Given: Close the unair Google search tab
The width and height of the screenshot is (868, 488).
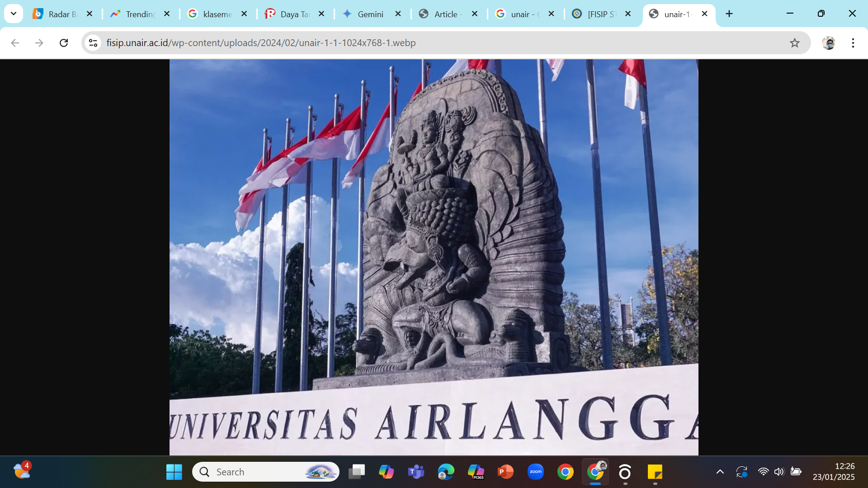Looking at the screenshot, I should pyautogui.click(x=552, y=14).
